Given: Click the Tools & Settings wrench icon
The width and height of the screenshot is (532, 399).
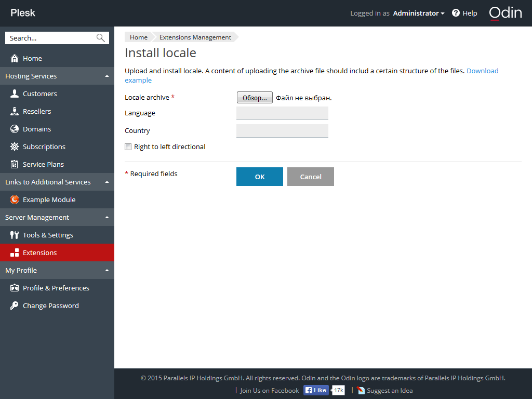Looking at the screenshot, I should click(x=15, y=235).
